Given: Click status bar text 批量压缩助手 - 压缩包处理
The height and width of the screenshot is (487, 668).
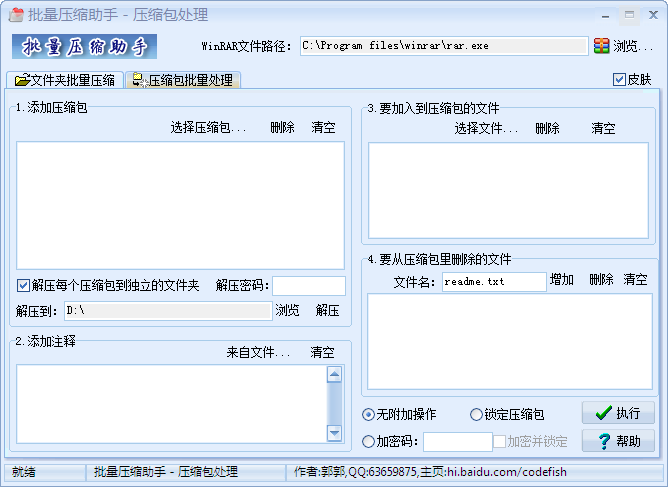Looking at the screenshot, I should tap(166, 472).
